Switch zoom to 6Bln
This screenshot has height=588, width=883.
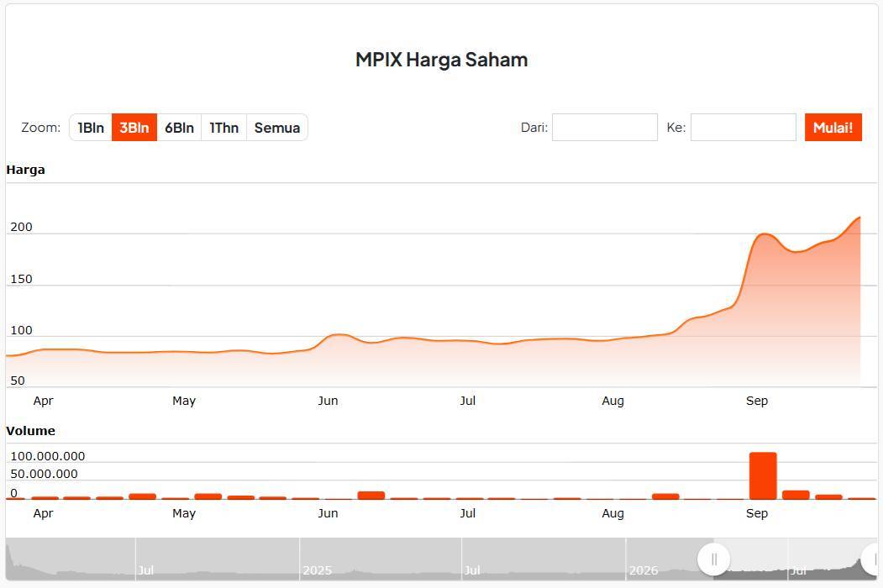[179, 128]
